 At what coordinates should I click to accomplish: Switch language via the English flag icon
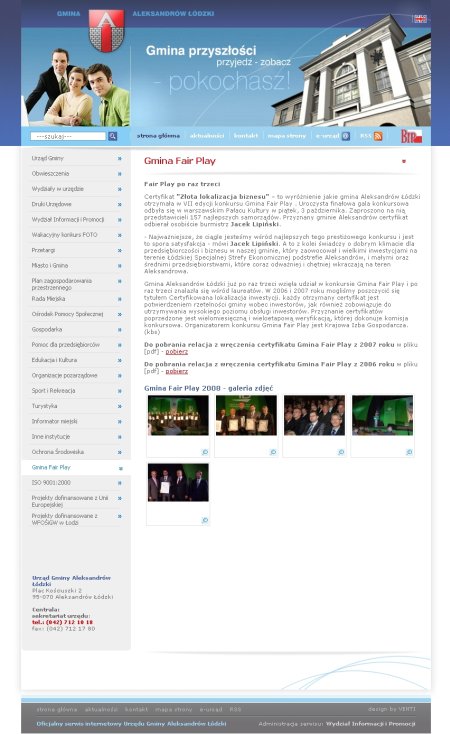[x=420, y=19]
